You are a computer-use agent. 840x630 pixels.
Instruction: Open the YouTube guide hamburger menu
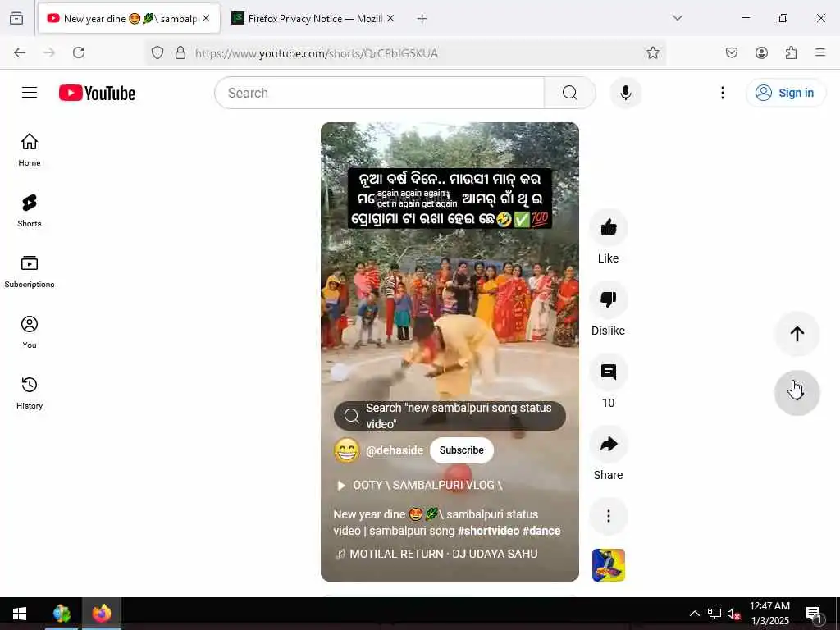pyautogui.click(x=30, y=93)
